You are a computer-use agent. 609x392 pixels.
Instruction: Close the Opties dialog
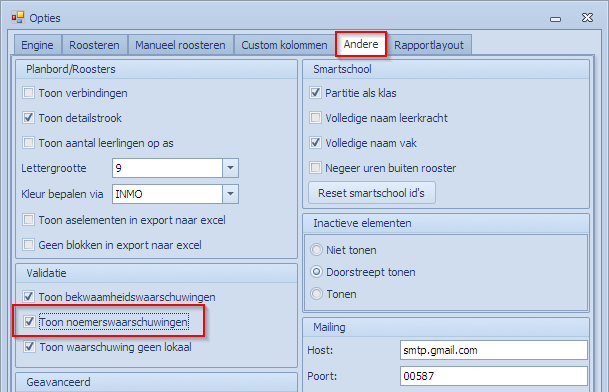[587, 18]
